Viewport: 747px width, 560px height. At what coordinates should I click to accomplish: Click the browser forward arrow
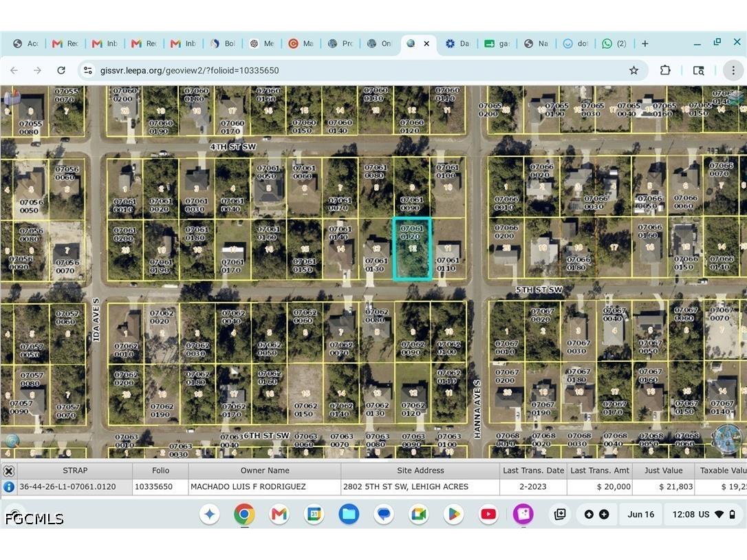(x=37, y=71)
